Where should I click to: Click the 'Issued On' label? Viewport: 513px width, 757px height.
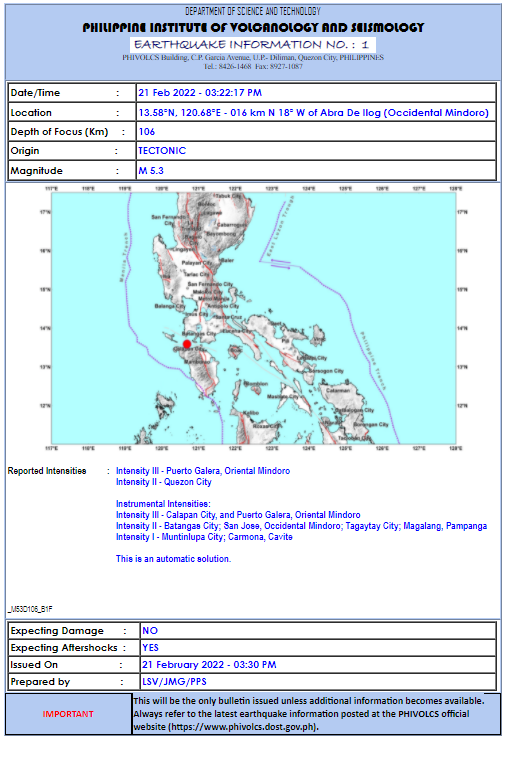click(x=34, y=665)
